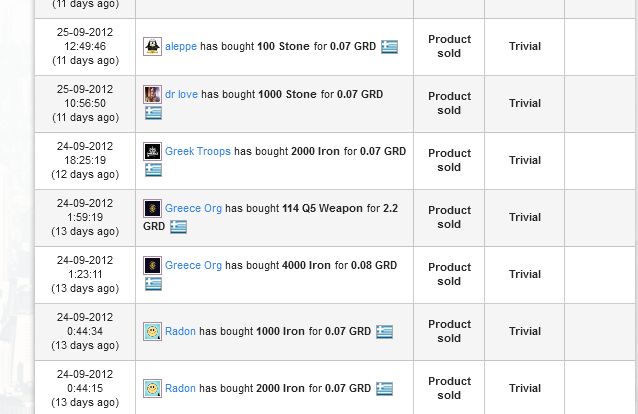
Task: Click Greek flag after 2.2 GRD weapon price
Action: (x=178, y=227)
